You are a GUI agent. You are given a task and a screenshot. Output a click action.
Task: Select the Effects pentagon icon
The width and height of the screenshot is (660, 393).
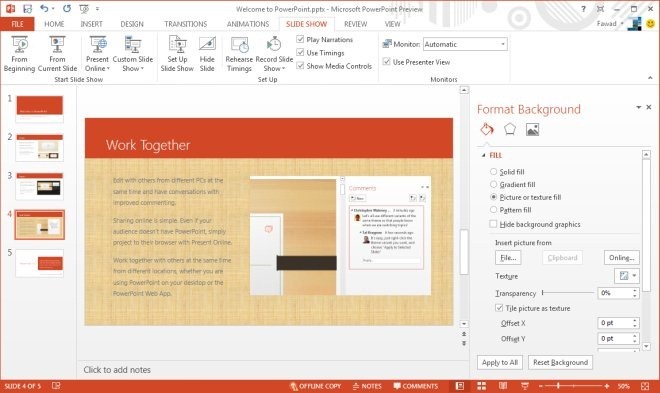coord(510,129)
